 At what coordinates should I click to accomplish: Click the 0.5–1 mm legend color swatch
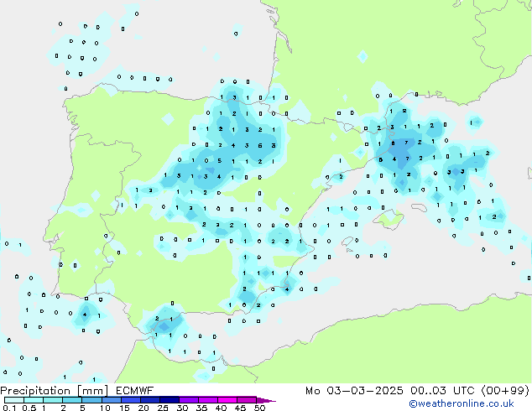[34, 400]
